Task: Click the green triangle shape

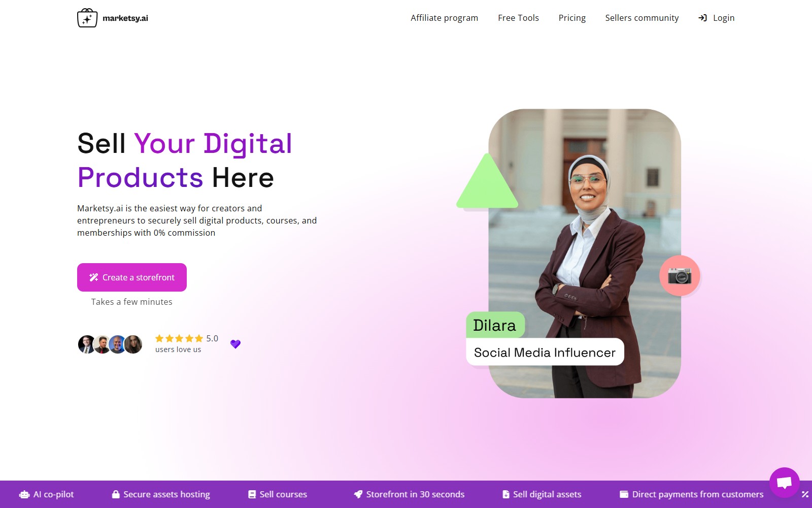Action: [x=487, y=181]
